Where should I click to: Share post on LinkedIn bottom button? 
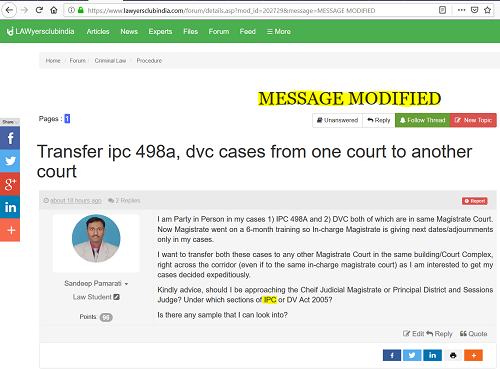[x=432, y=355]
